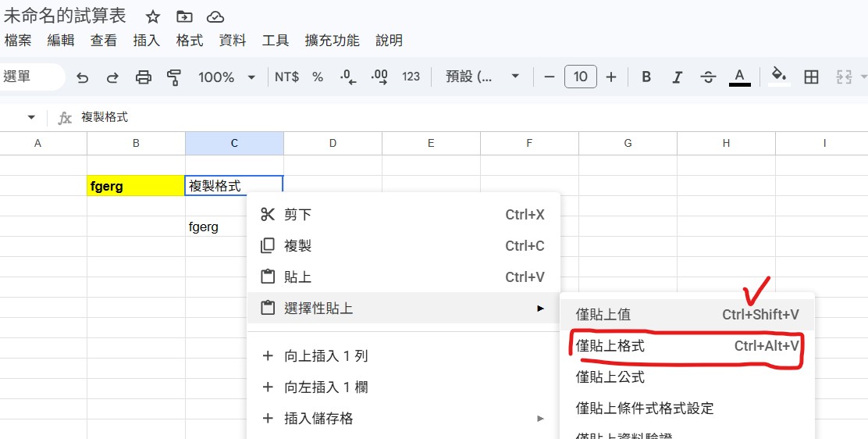Choose 向左插入 1 欄
The height and width of the screenshot is (439, 868).
[404, 387]
